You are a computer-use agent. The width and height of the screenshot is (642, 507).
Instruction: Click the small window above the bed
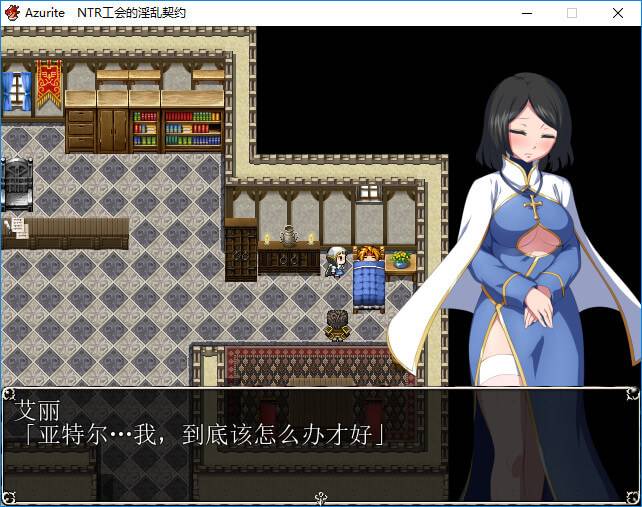[x=369, y=192]
